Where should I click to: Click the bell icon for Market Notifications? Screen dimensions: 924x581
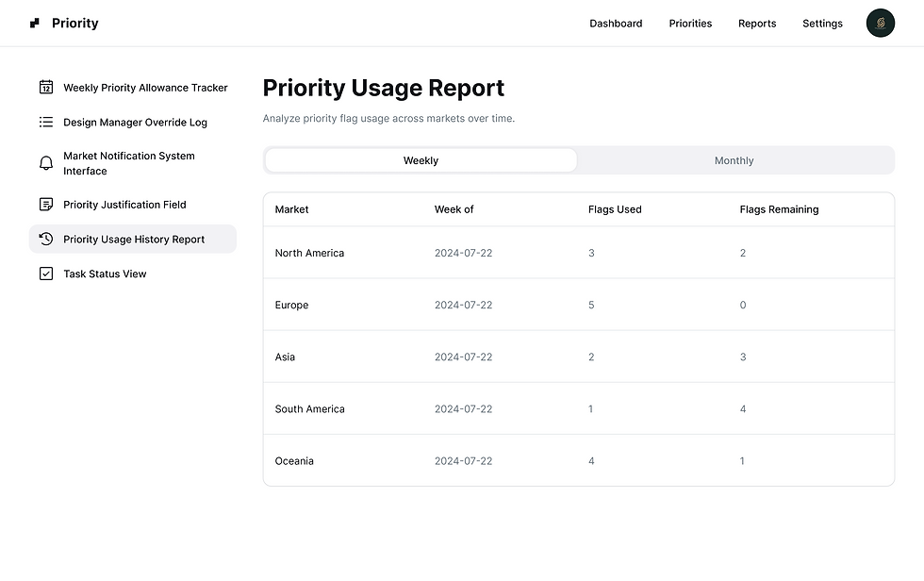click(46, 163)
